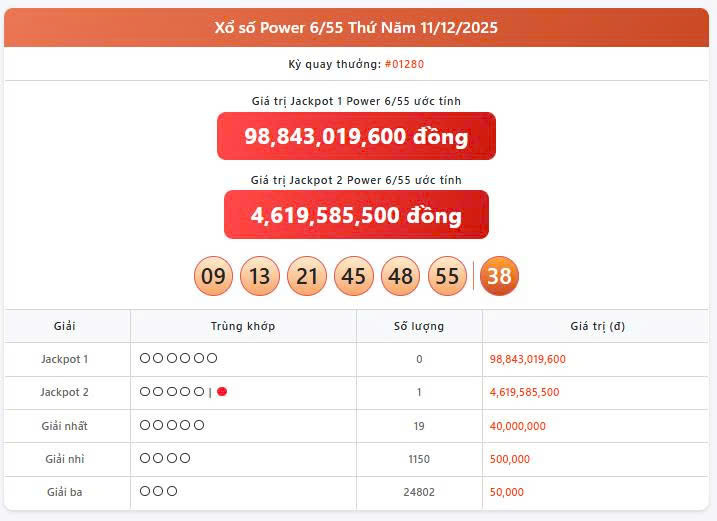Click the title Xổ số Power 6/55 header
The height and width of the screenshot is (521, 717).
356,27
